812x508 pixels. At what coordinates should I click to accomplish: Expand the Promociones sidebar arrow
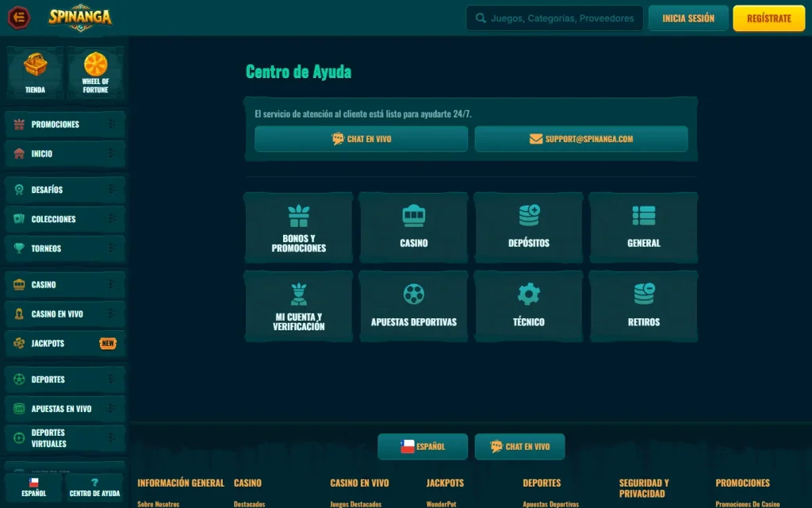pos(111,124)
